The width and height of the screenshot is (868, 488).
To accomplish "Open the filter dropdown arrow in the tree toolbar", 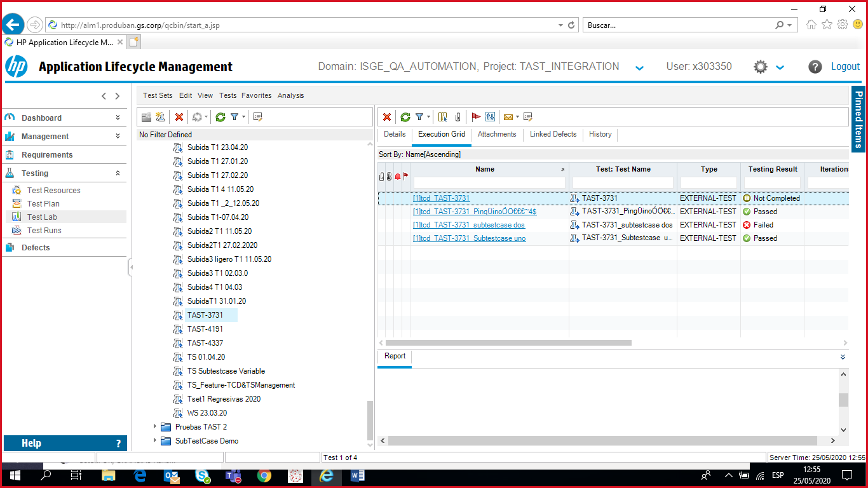I will pyautogui.click(x=243, y=117).
